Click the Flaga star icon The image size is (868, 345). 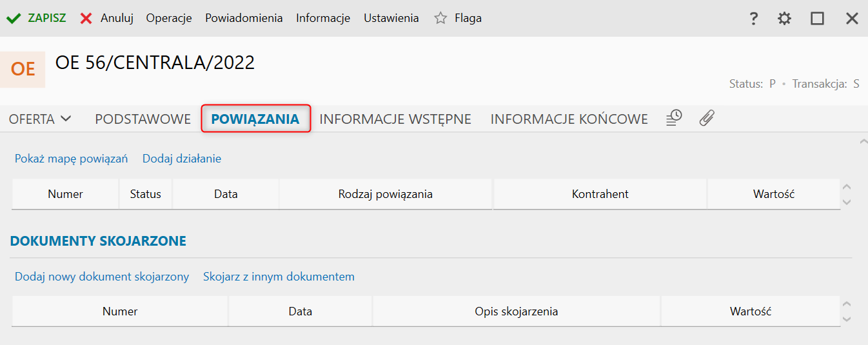tap(440, 18)
